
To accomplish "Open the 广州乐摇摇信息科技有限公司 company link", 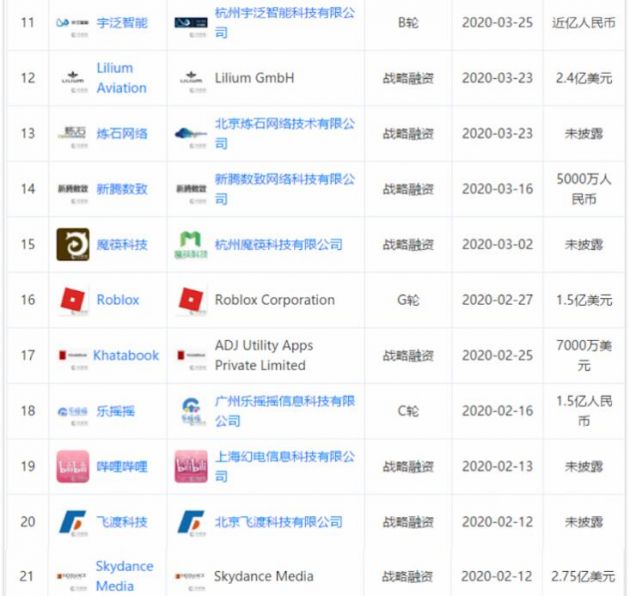I will click(x=284, y=411).
